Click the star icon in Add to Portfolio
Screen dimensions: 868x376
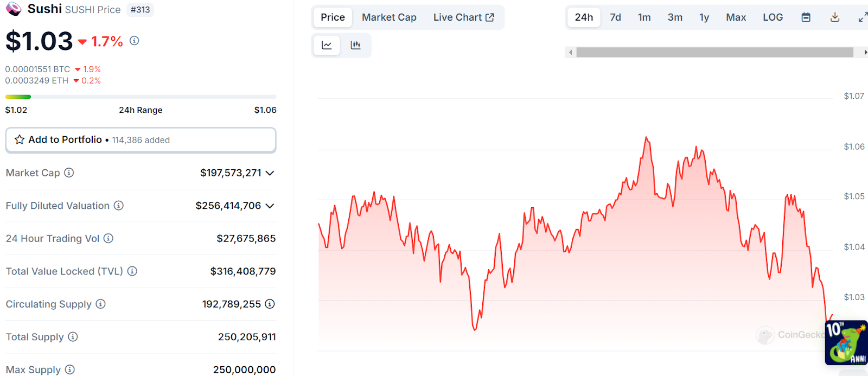(20, 139)
